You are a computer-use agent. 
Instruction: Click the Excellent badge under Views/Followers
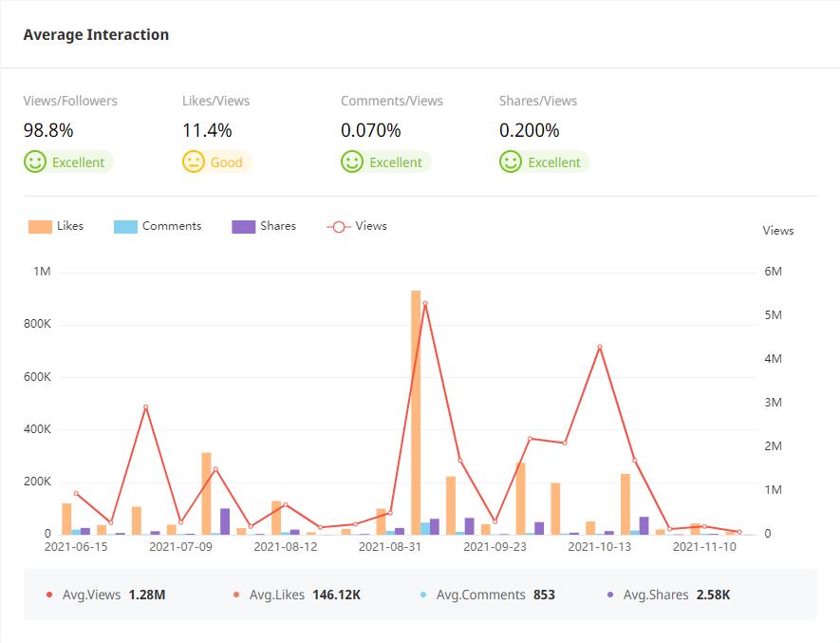tap(78, 162)
